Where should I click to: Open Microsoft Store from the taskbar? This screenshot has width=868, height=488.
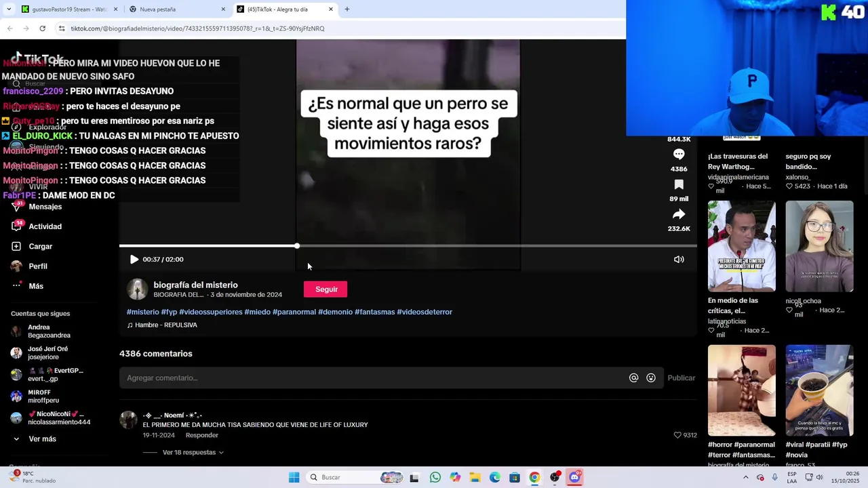(515, 477)
